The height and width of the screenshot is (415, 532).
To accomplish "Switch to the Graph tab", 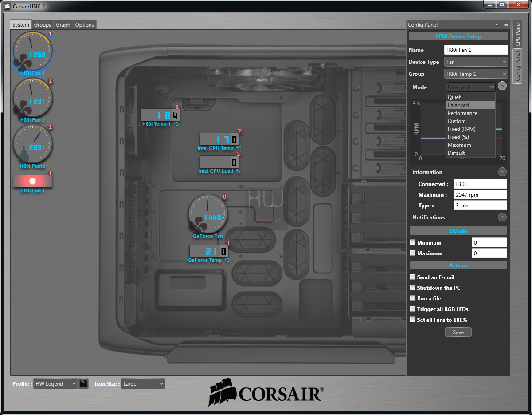I will 63,25.
